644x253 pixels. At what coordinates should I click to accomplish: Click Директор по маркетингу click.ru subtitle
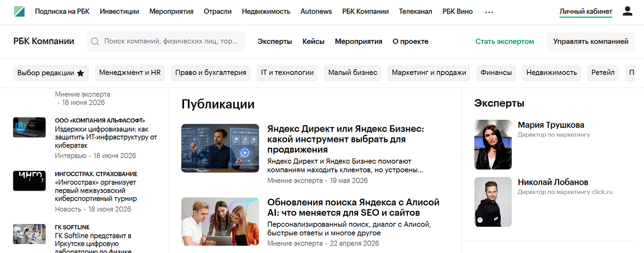pos(565,192)
